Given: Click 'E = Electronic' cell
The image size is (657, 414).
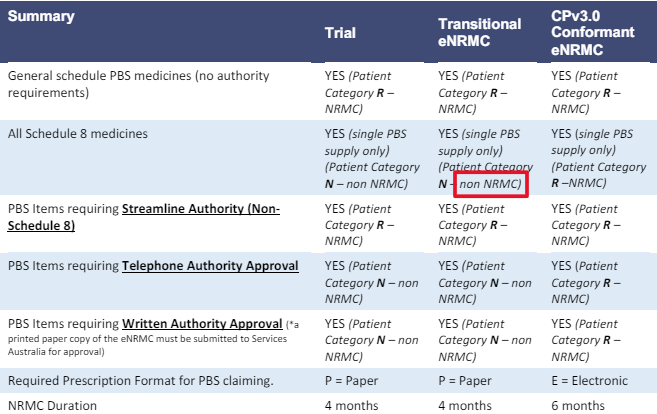Looking at the screenshot, I should pyautogui.click(x=590, y=381).
